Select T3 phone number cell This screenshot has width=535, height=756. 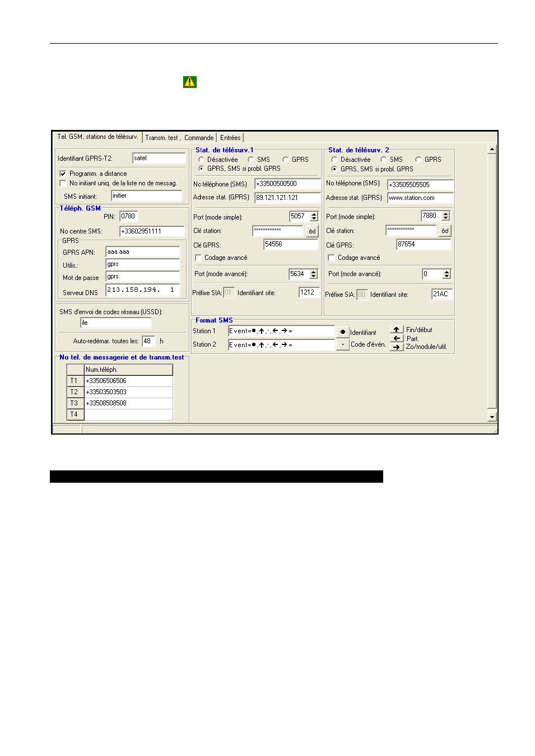pyautogui.click(x=128, y=403)
